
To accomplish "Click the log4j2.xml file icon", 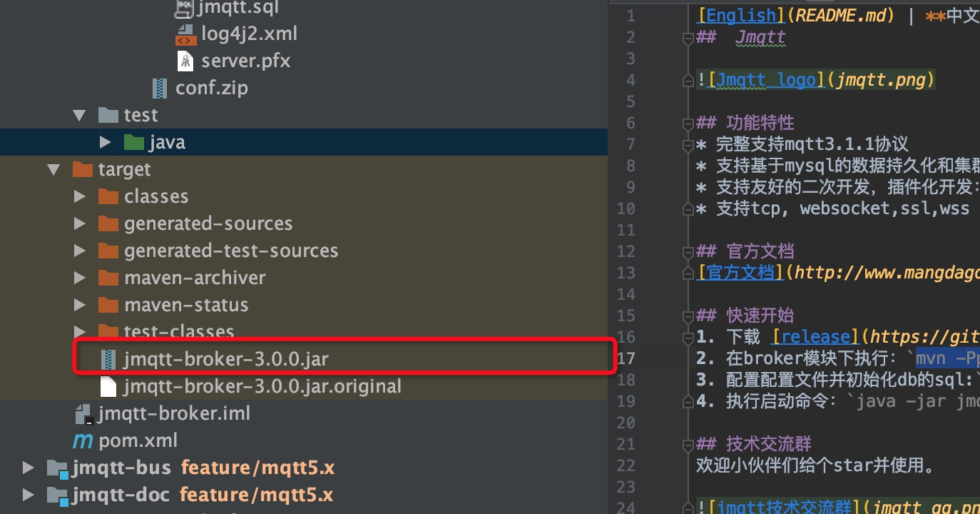I will (x=185, y=34).
